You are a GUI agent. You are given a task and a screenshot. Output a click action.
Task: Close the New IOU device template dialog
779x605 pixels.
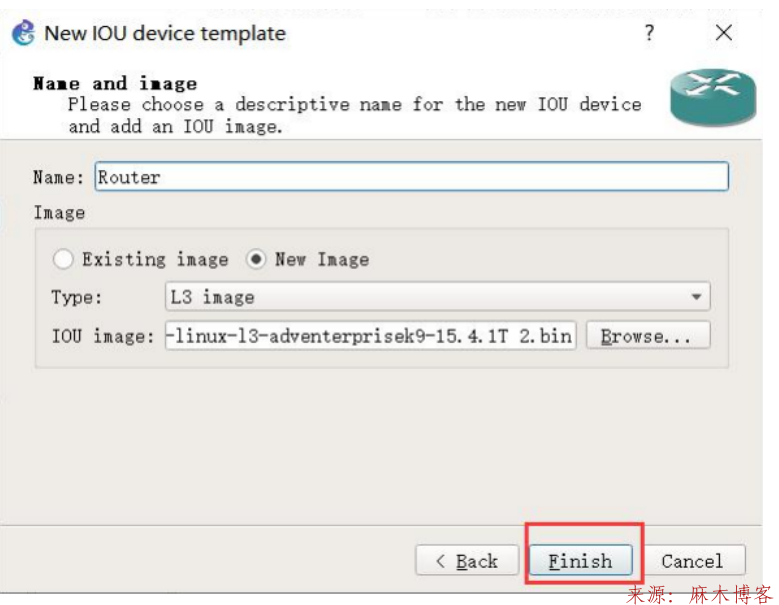point(724,33)
